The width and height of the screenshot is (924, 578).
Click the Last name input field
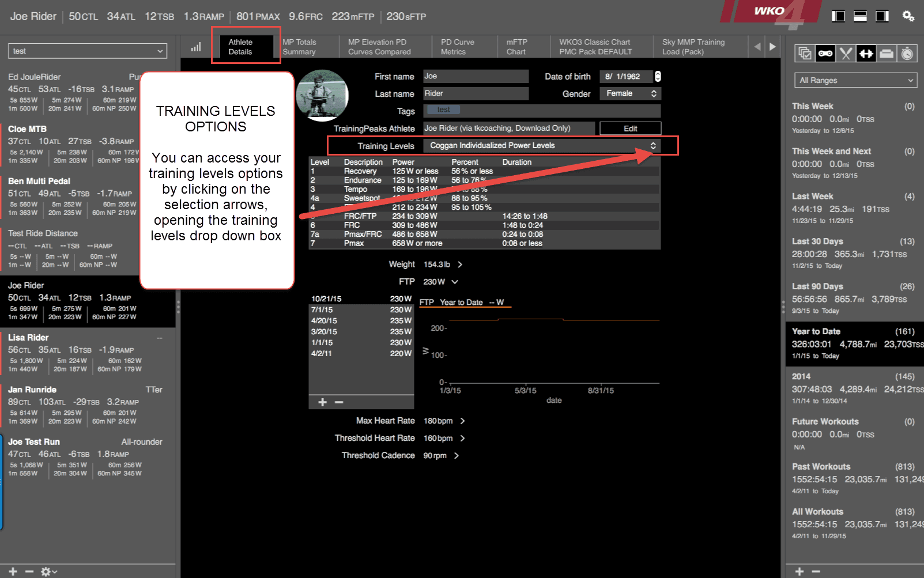tap(476, 93)
